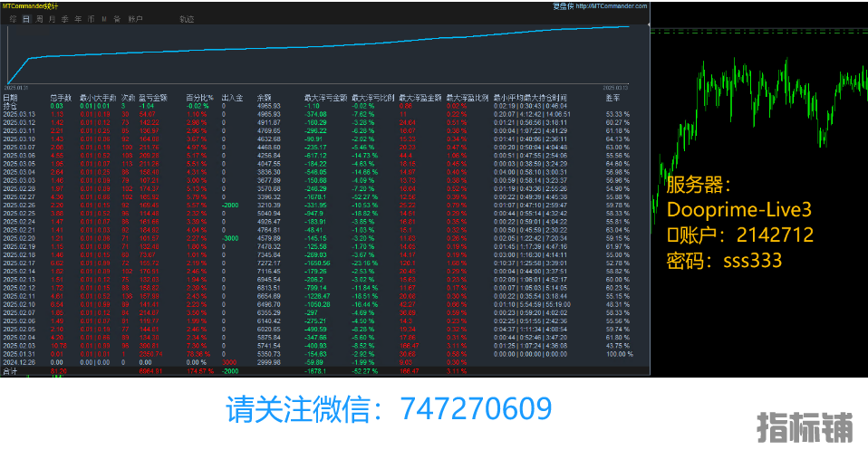Select the 2025.02.26 date row
Screen dimensions: 868x450
325,206
